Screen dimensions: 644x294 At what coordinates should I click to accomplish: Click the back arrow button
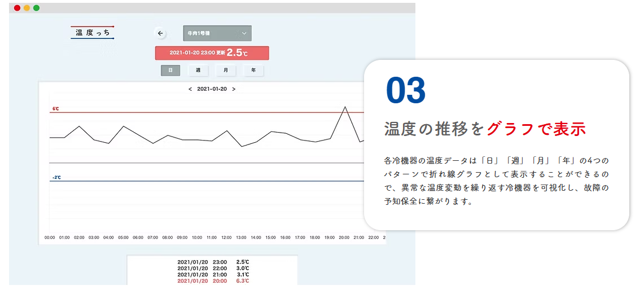(160, 33)
